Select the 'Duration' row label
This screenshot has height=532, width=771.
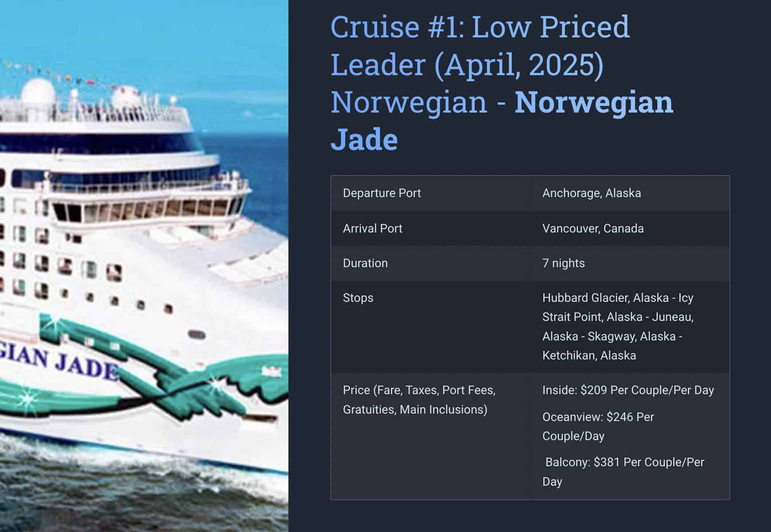coord(365,263)
